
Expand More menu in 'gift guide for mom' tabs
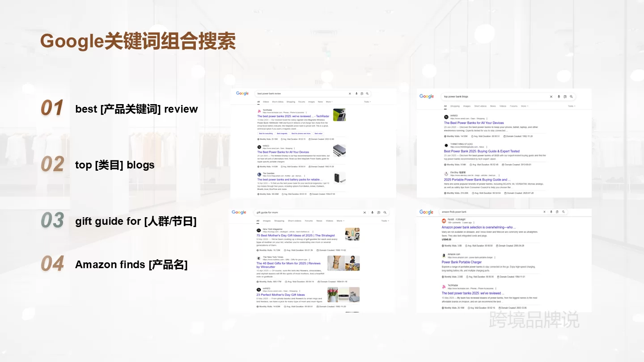(x=340, y=221)
